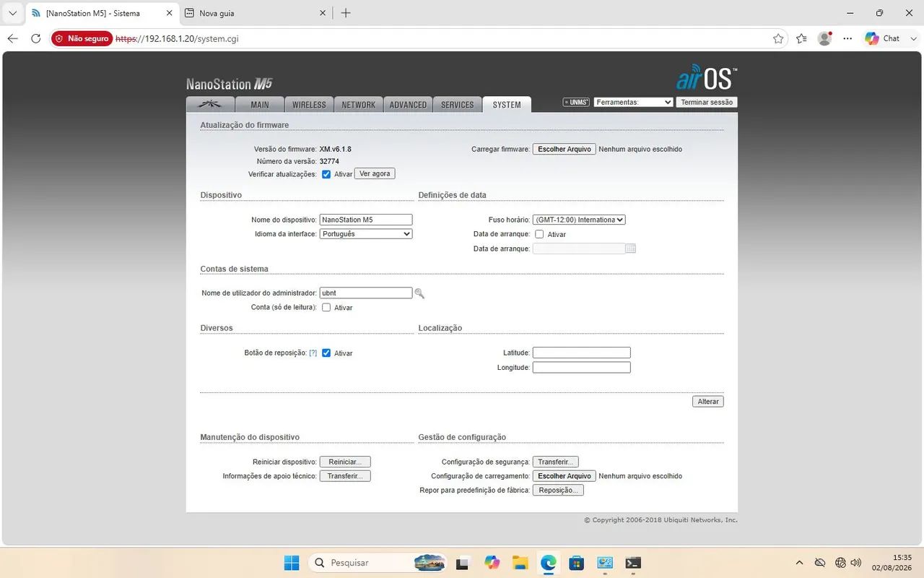Click the firmware version text XM.v6.1.8

coord(336,150)
